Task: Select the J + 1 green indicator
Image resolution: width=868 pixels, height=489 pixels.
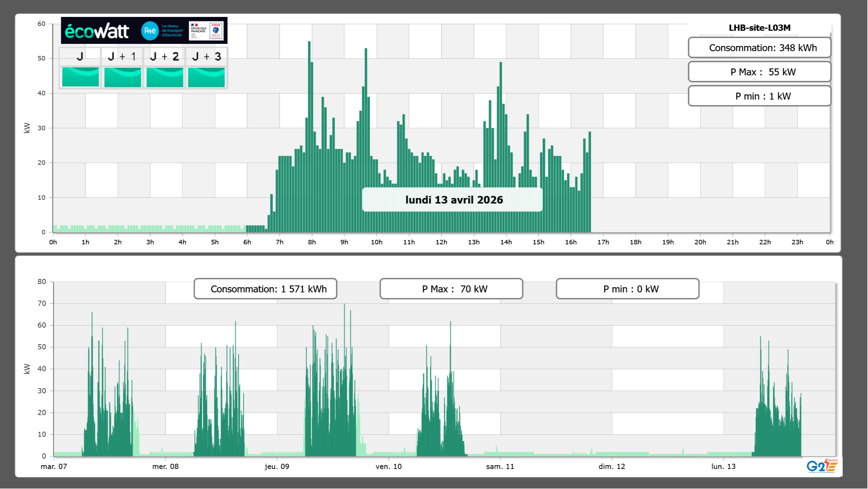Action: pyautogui.click(x=122, y=77)
